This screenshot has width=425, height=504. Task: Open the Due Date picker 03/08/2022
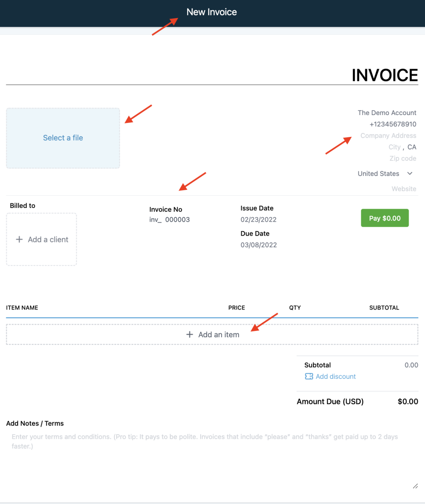tap(258, 245)
